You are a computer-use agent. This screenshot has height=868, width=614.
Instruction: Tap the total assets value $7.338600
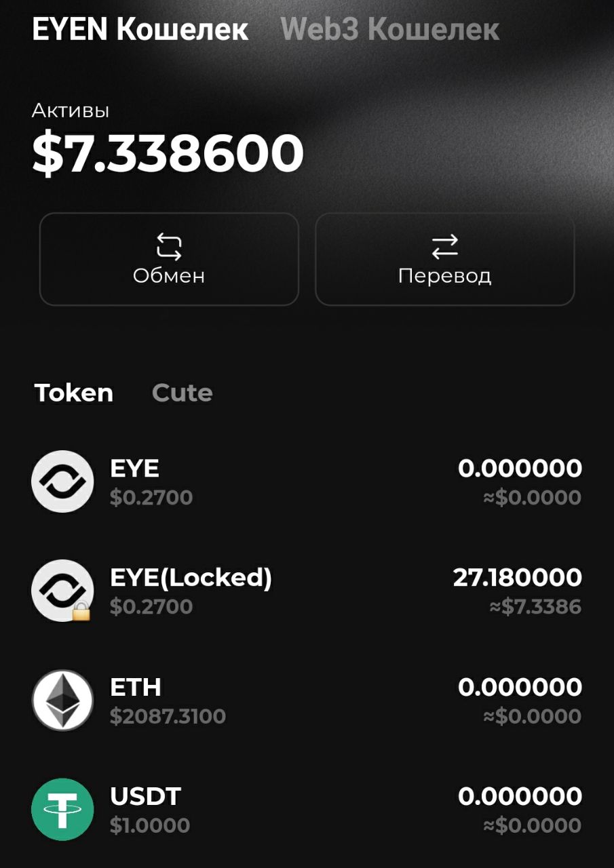click(x=168, y=153)
